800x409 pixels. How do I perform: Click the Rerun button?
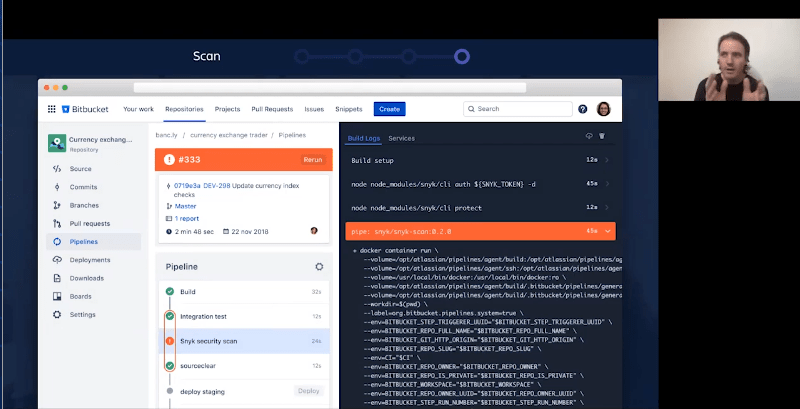[x=313, y=160]
